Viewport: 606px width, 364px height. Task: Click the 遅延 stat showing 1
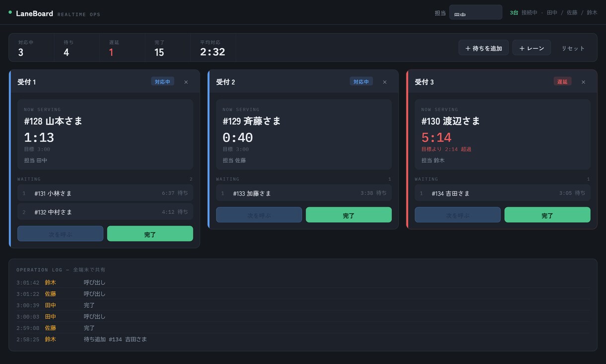click(x=122, y=48)
